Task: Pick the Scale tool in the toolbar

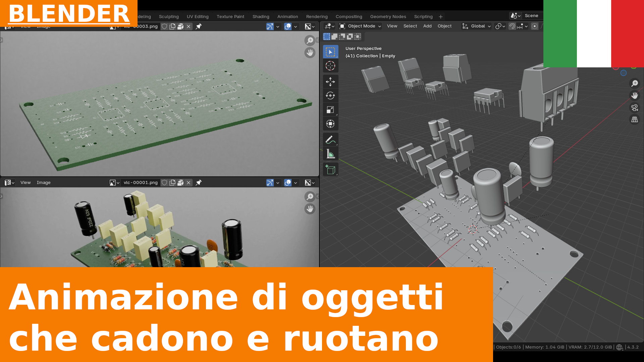Action: tap(330, 110)
